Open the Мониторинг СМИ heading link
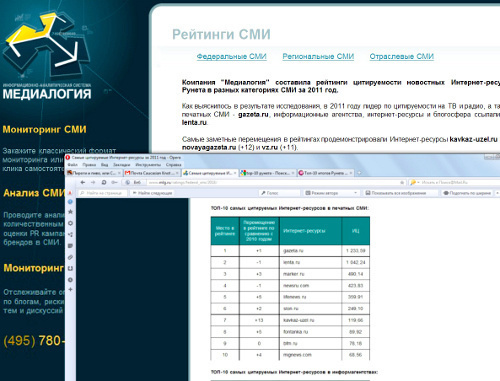 tap(44, 129)
